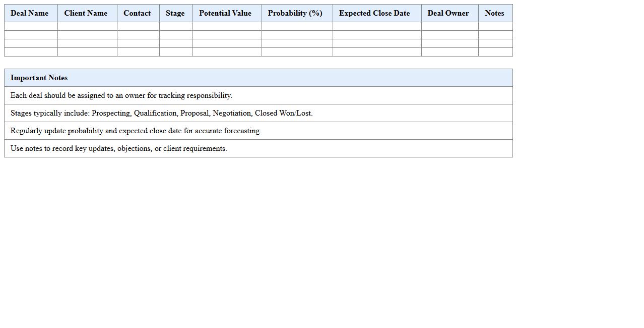Screen dimensions: 644x328
Task: Select the note about updating probability regularly
Action: tap(136, 131)
